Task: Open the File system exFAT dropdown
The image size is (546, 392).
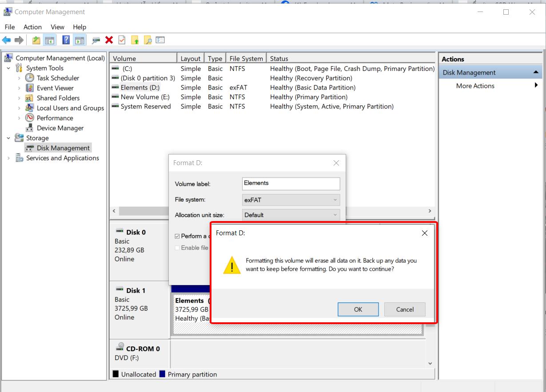Action: [x=291, y=200]
